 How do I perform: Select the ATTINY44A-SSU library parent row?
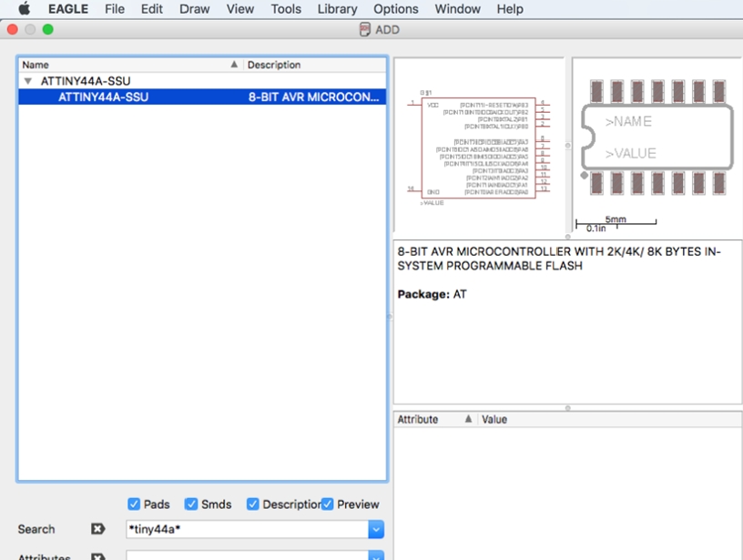(x=202, y=81)
